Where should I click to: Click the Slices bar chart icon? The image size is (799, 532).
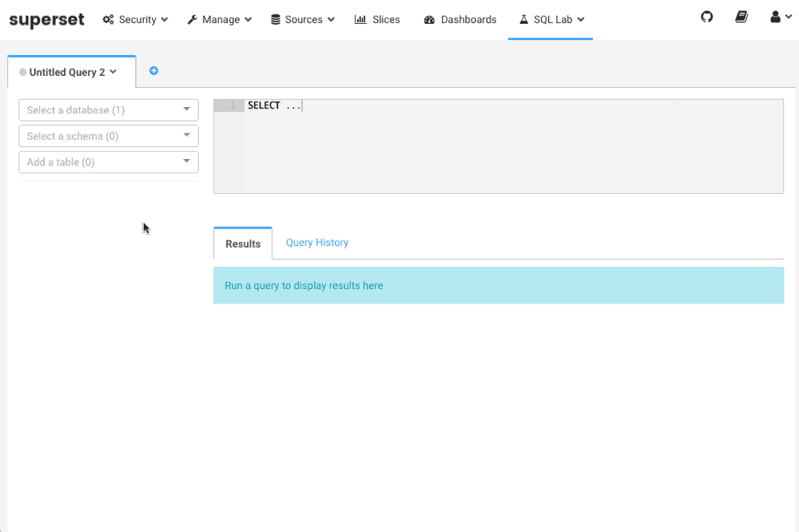pos(360,19)
